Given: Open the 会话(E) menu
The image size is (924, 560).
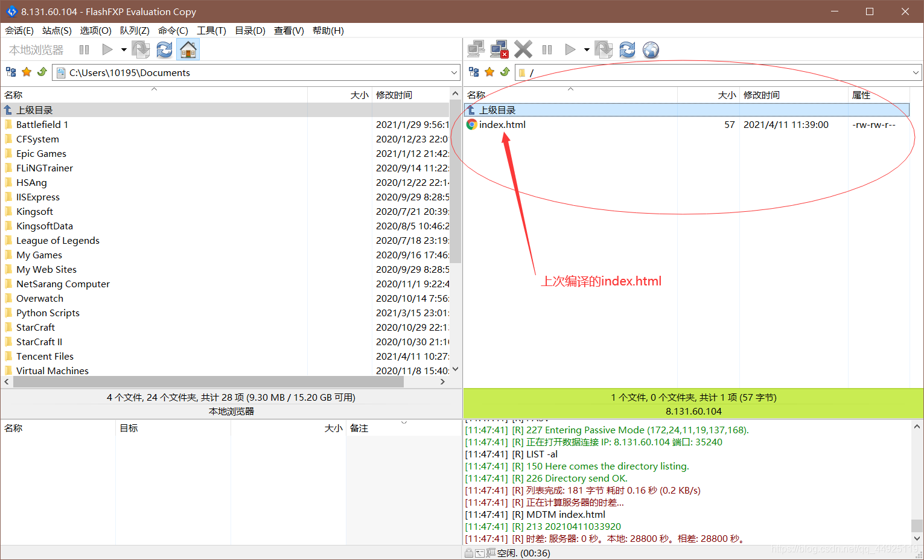Looking at the screenshot, I should [x=19, y=31].
